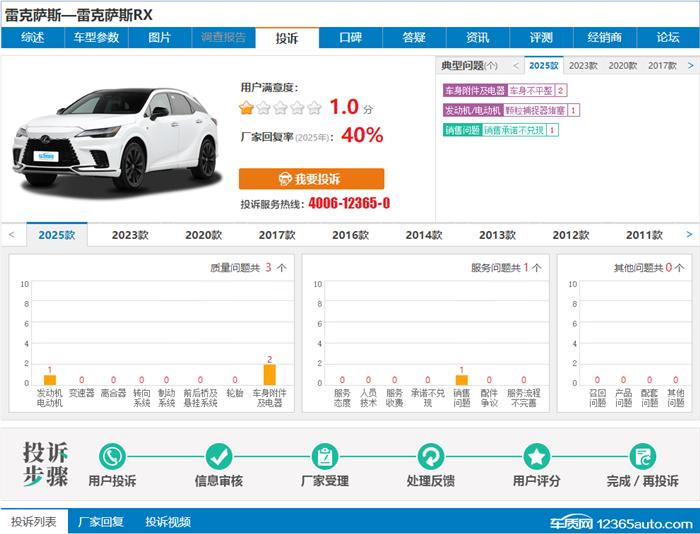Select 2016款 in chart year tabs
The width and height of the screenshot is (700, 534).
click(350, 235)
